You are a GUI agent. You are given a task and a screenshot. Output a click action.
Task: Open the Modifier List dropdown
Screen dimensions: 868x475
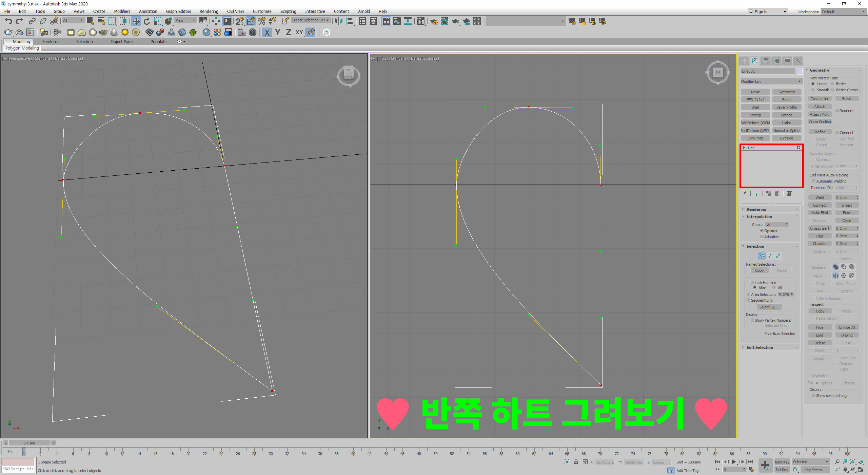[x=770, y=81]
